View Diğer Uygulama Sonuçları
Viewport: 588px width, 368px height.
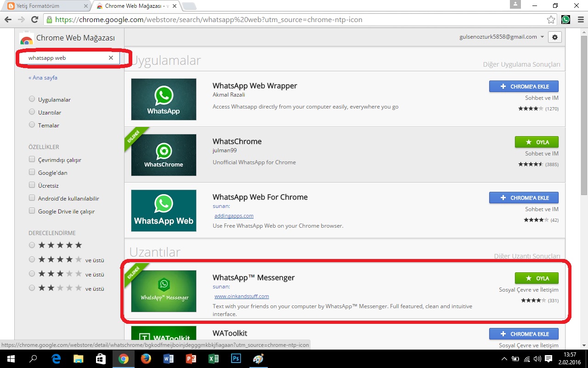521,65
